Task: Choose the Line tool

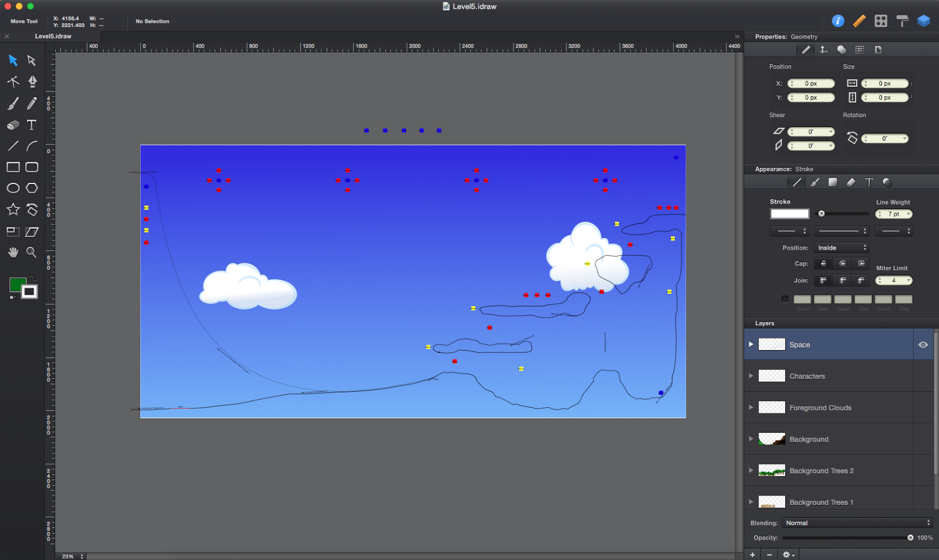Action: (13, 146)
